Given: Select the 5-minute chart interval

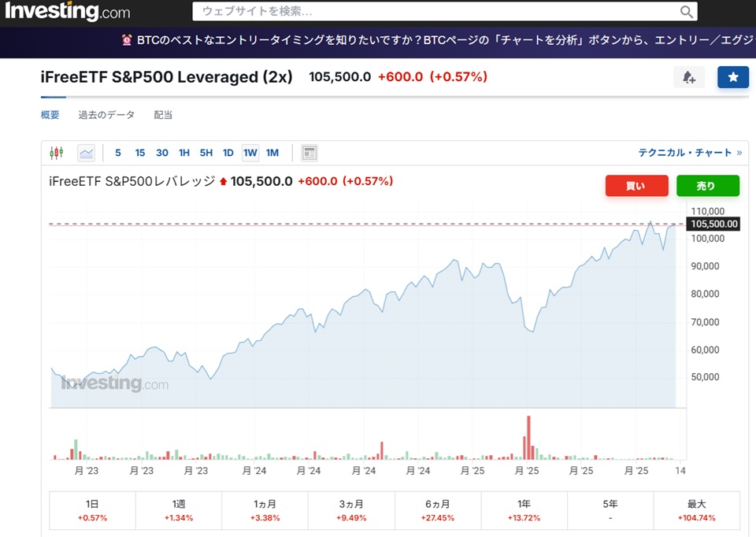Looking at the screenshot, I should (118, 153).
